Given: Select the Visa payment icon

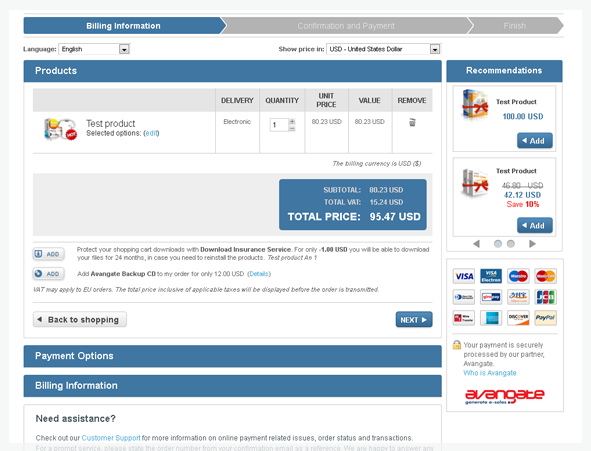Looking at the screenshot, I should tap(464, 276).
